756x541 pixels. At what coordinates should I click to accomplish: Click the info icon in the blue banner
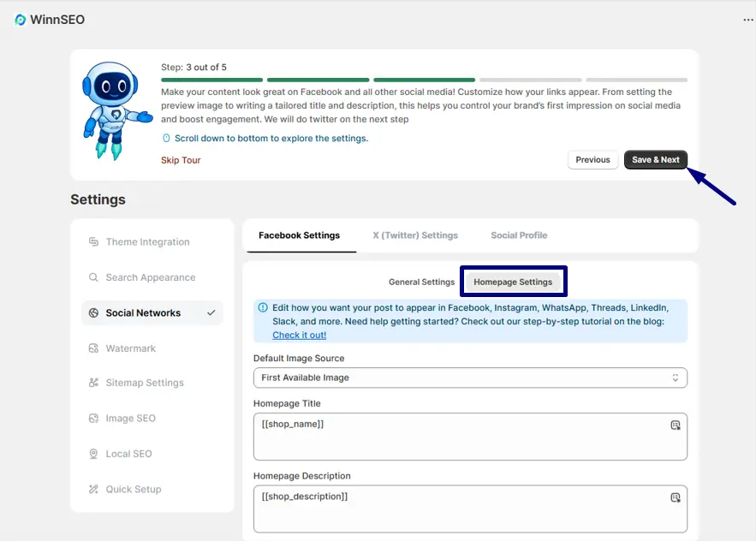click(x=263, y=307)
